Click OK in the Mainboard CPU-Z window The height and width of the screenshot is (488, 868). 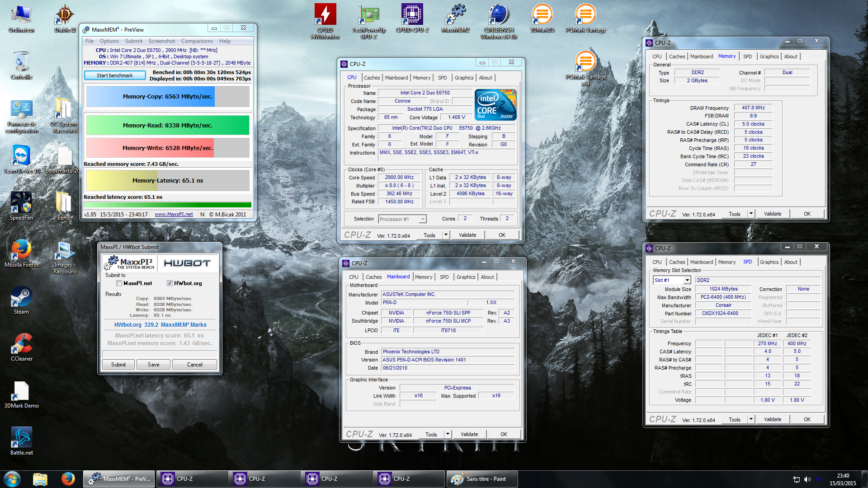(x=504, y=434)
